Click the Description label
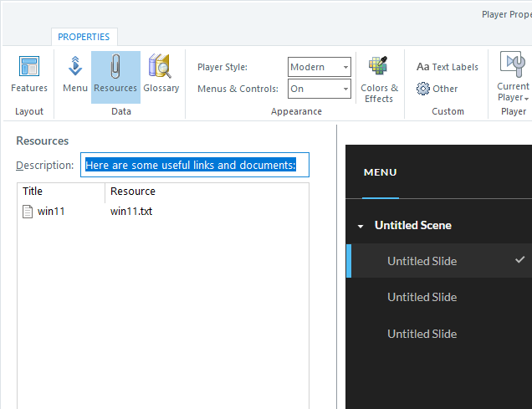Image resolution: width=532 pixels, height=409 pixels. [45, 165]
